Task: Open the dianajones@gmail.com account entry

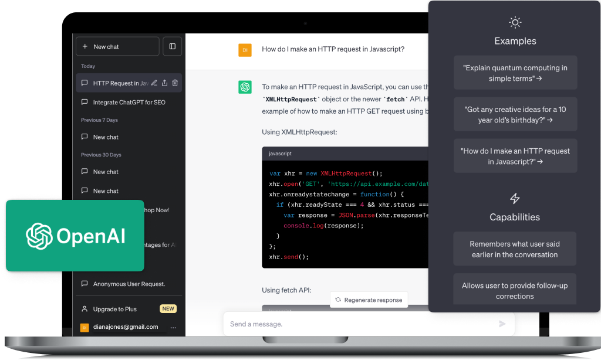Action: [126, 327]
